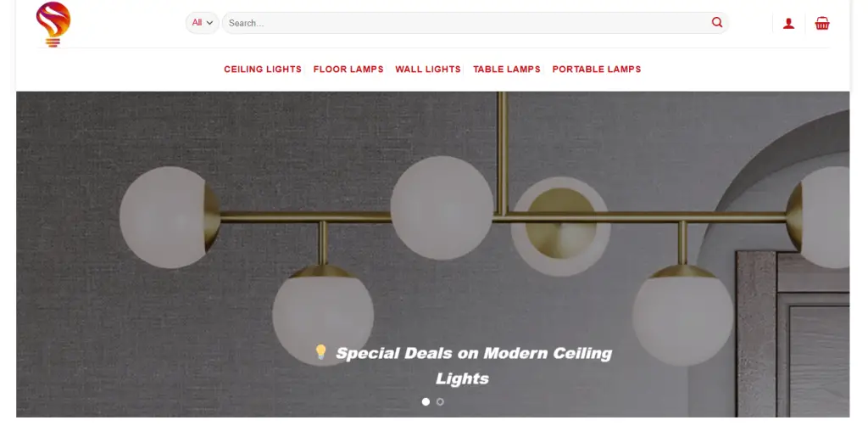This screenshot has height=437, width=868.
Task: Open the Ceiling Lights menu
Action: click(263, 70)
